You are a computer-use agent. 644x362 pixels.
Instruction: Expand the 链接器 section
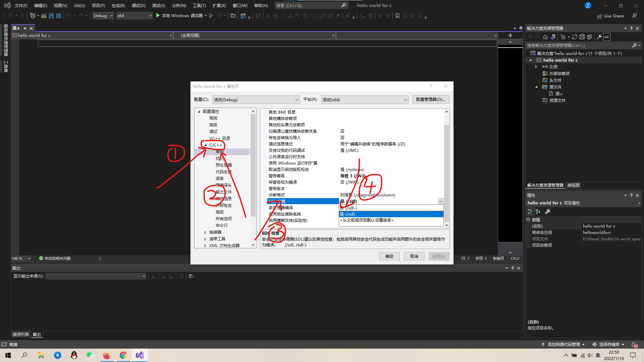[x=206, y=232]
